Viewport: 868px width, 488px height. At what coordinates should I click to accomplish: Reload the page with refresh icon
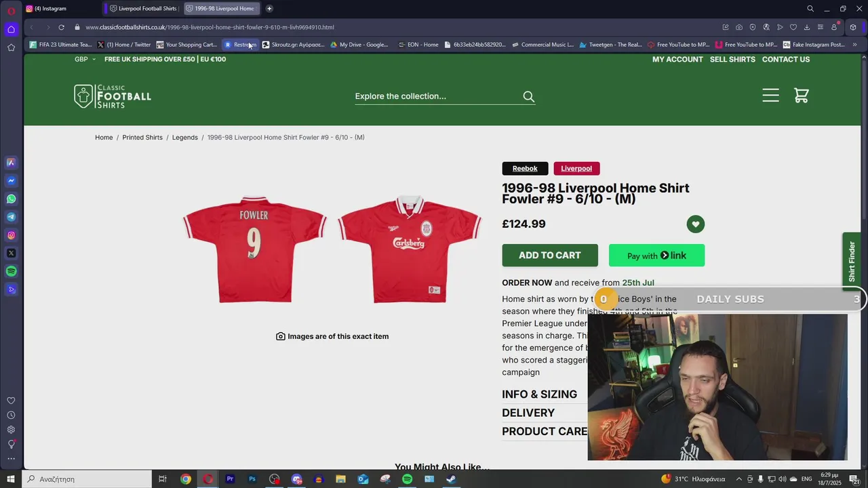[x=61, y=27]
